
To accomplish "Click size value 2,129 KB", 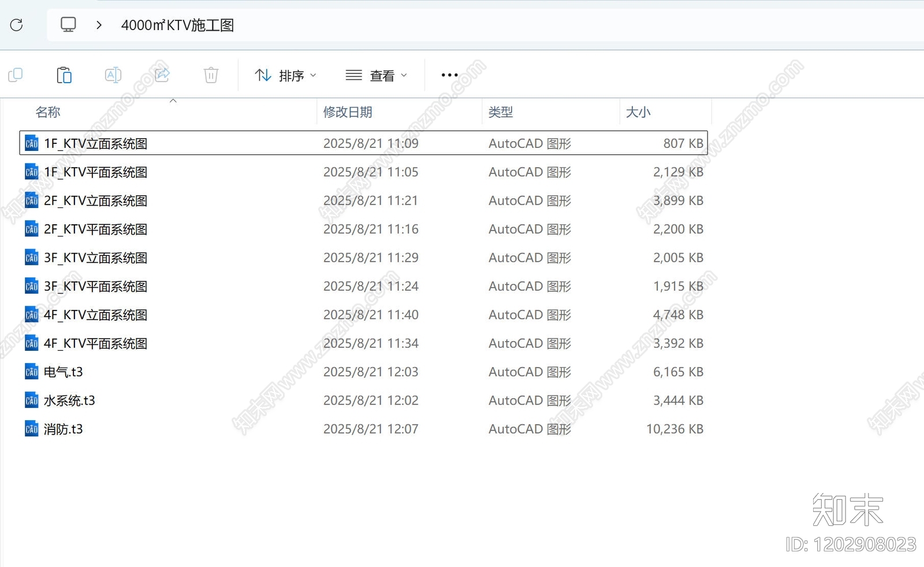I will click(x=678, y=172).
